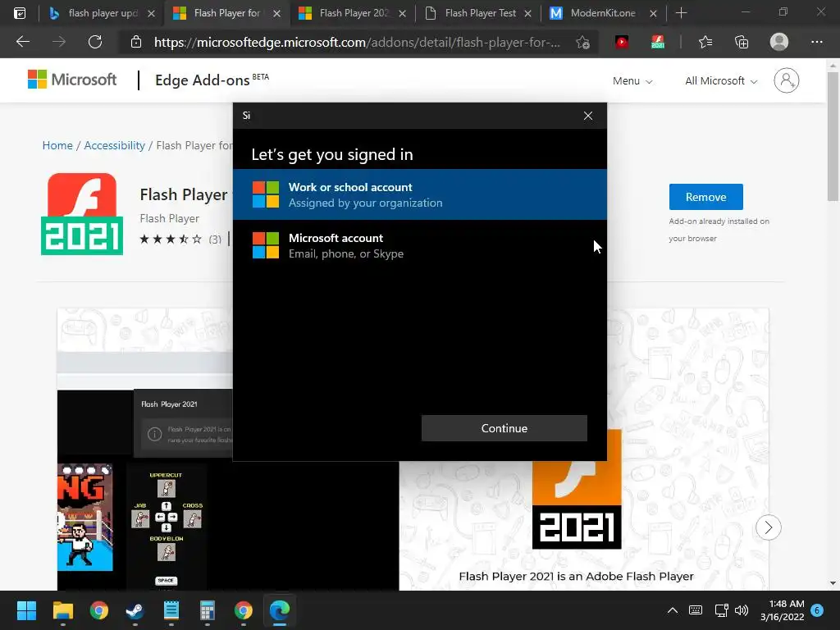Refresh the current page
The width and height of the screenshot is (840, 630).
(x=95, y=42)
